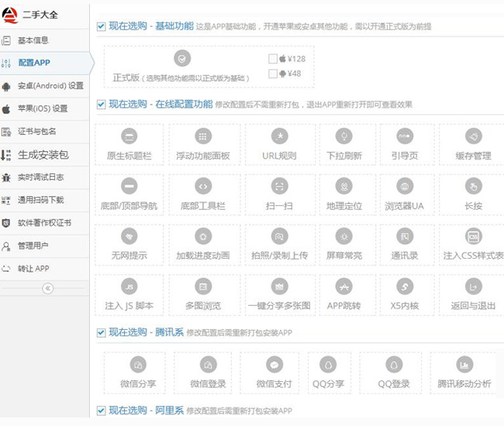This screenshot has width=504, height=426.
Task: Select the 缓存管理 feature icon
Action: 474,136
